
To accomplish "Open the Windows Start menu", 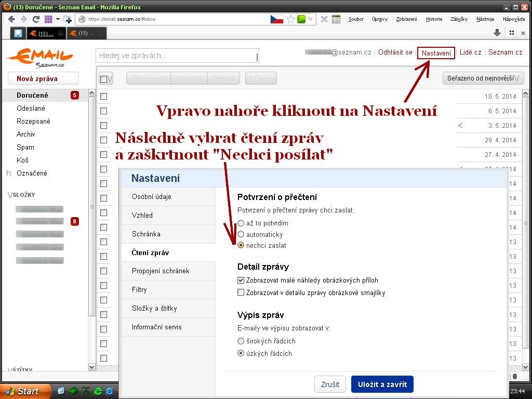I will point(25,391).
